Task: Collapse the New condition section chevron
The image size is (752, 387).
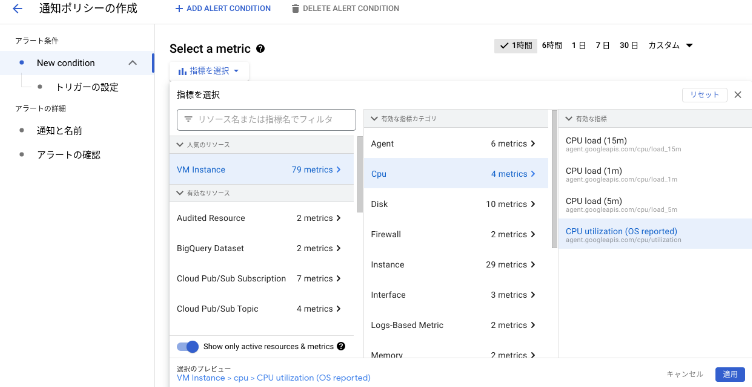Action: 133,63
